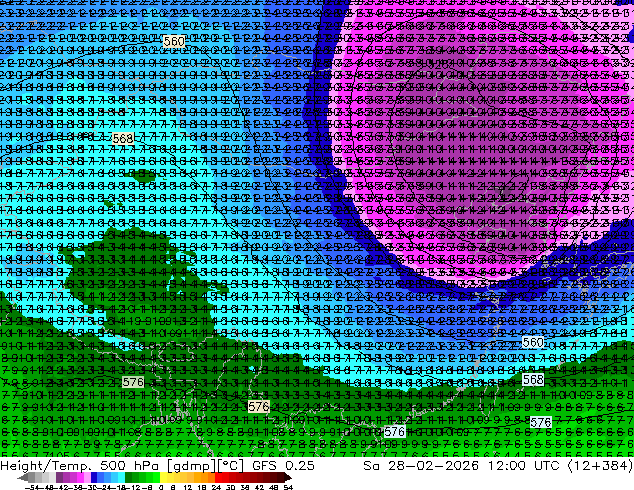Screen dimensions: 634x490
Task: Click the '[°C]' unit label
Action: pyautogui.click(x=230, y=466)
